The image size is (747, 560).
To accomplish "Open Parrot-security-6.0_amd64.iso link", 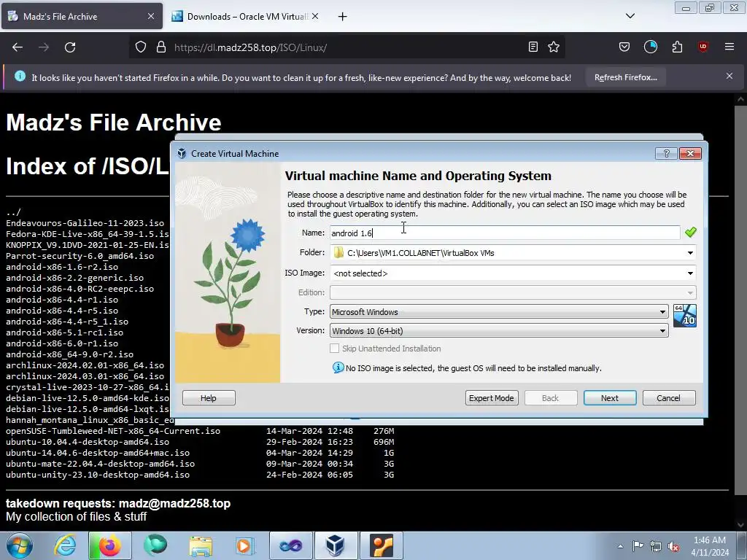I will [80, 256].
